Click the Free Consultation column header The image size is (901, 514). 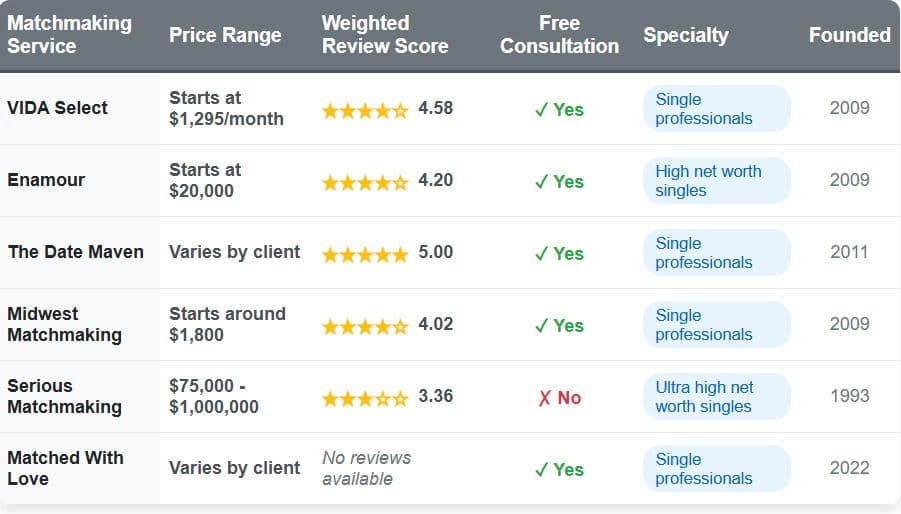point(559,34)
